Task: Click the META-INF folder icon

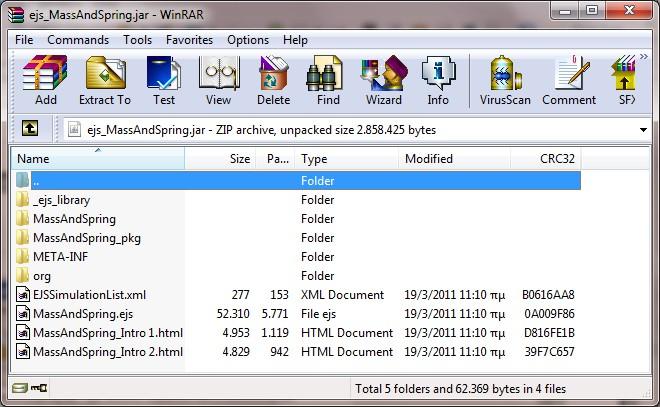Action: click(23, 256)
